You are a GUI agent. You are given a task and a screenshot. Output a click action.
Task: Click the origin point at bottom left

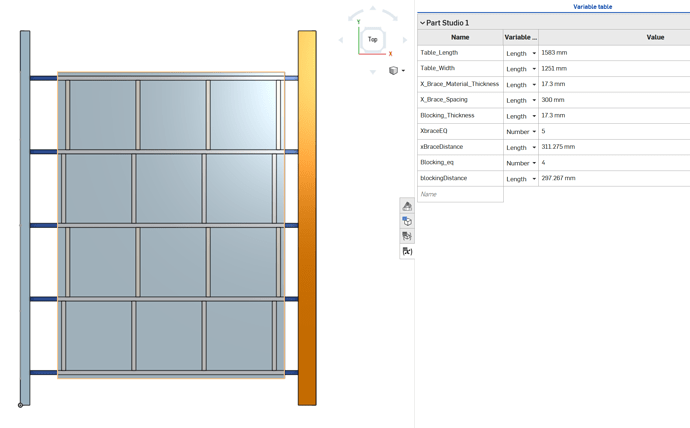click(x=20, y=405)
